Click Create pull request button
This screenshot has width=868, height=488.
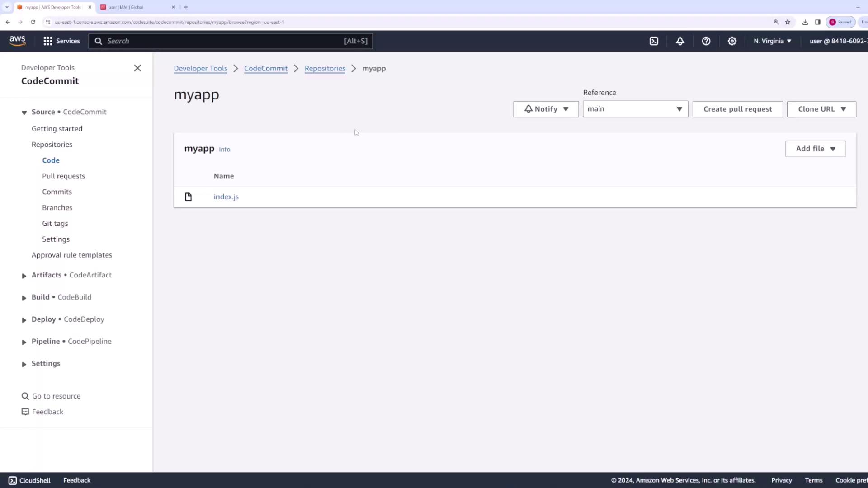tap(737, 109)
